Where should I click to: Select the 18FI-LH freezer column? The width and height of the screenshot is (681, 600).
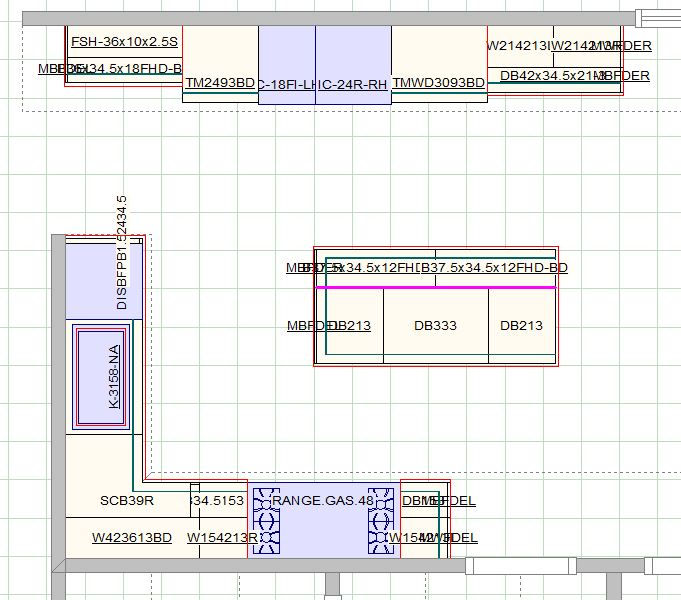(x=287, y=65)
